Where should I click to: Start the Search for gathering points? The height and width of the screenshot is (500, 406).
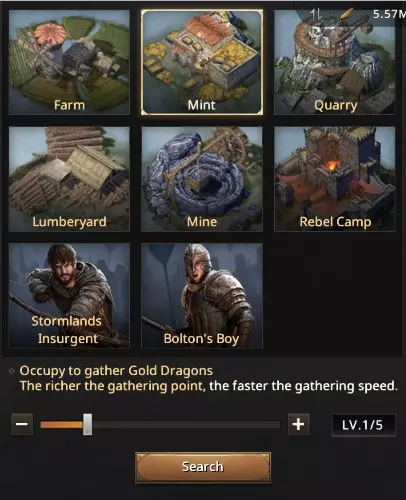tap(203, 467)
